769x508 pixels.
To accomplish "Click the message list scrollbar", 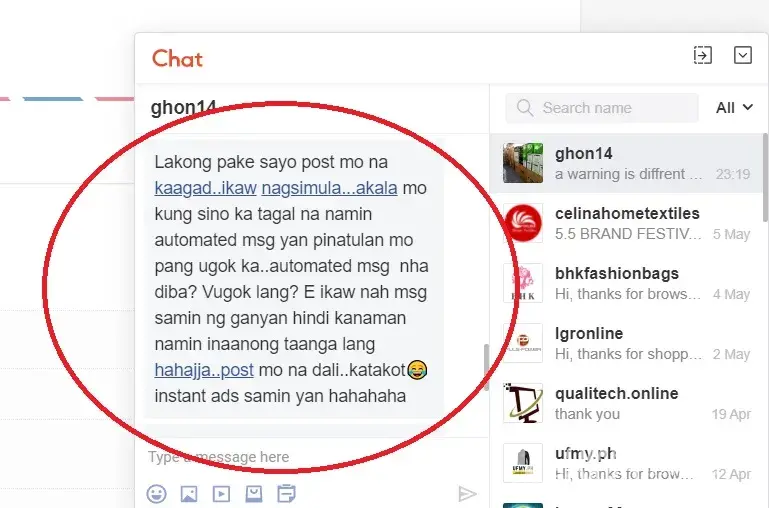I will click(x=486, y=367).
